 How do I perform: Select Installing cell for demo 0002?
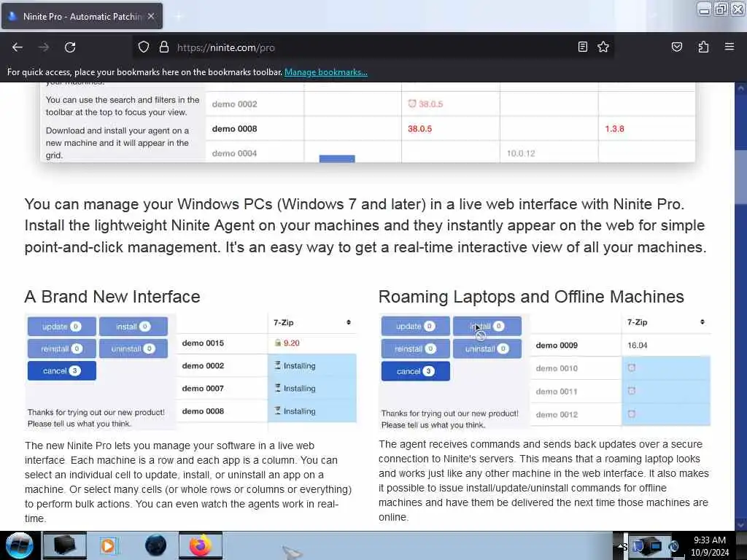[312, 366]
